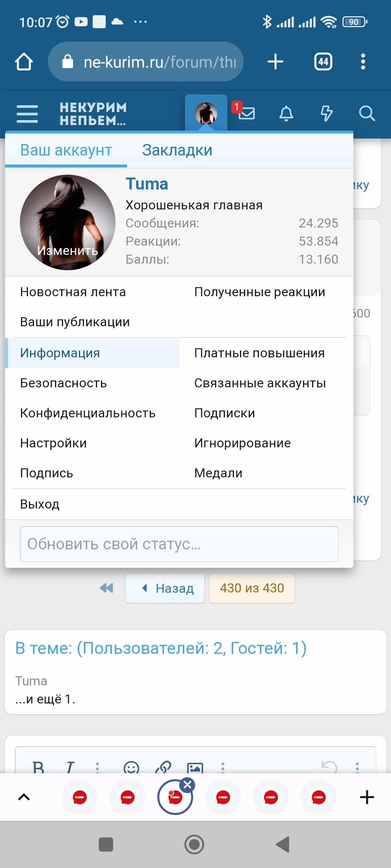Open Подпись editor
The image size is (391, 868).
click(x=46, y=473)
